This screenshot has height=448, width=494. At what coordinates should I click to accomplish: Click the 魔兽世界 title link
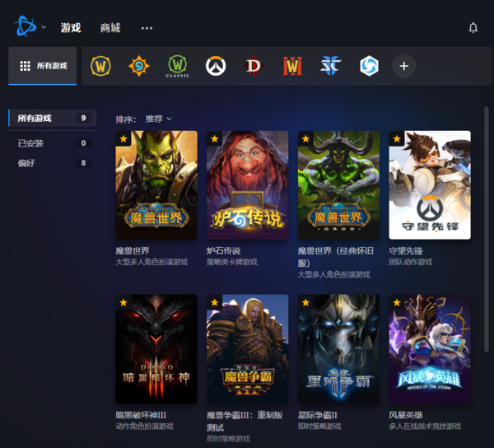click(x=133, y=251)
